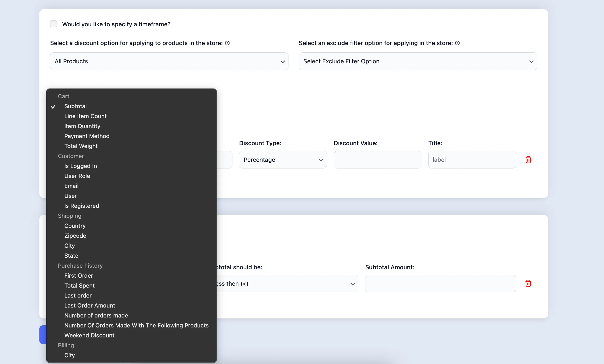Open the All Products dropdown
The image size is (604, 364).
point(169,61)
